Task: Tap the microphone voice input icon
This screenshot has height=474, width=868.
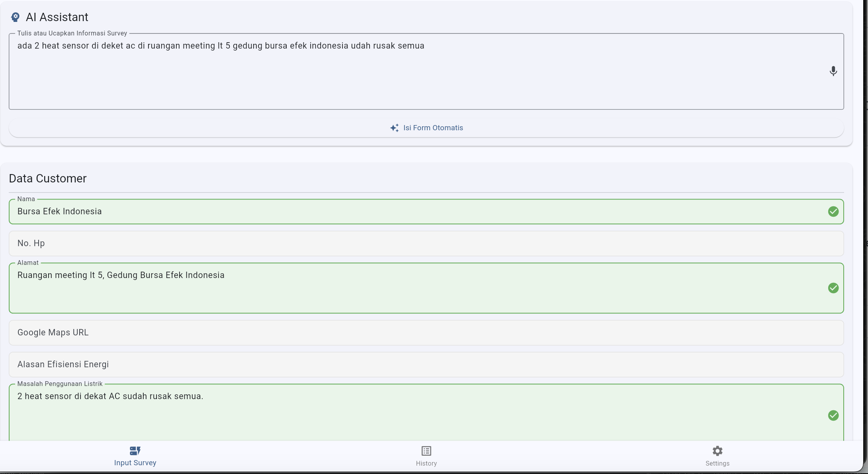Action: click(x=833, y=71)
